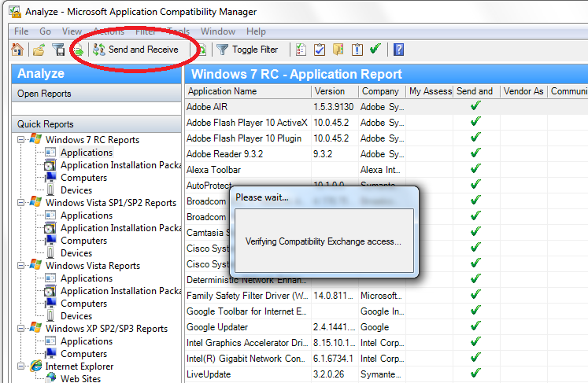
Task: Open the File menu
Action: point(21,31)
